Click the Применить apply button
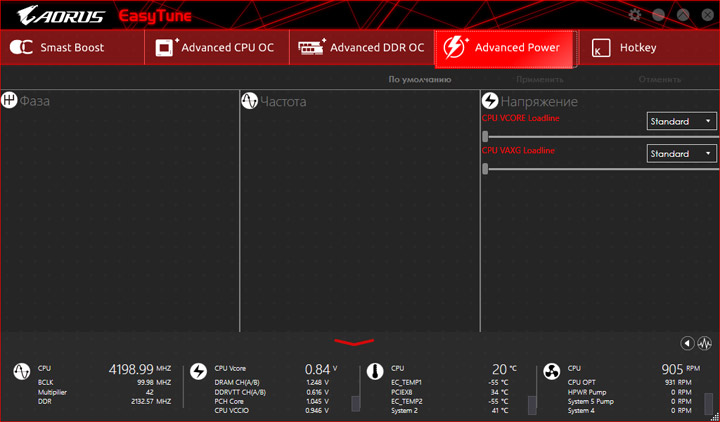Viewport: 720px width, 422px height. 540,79
